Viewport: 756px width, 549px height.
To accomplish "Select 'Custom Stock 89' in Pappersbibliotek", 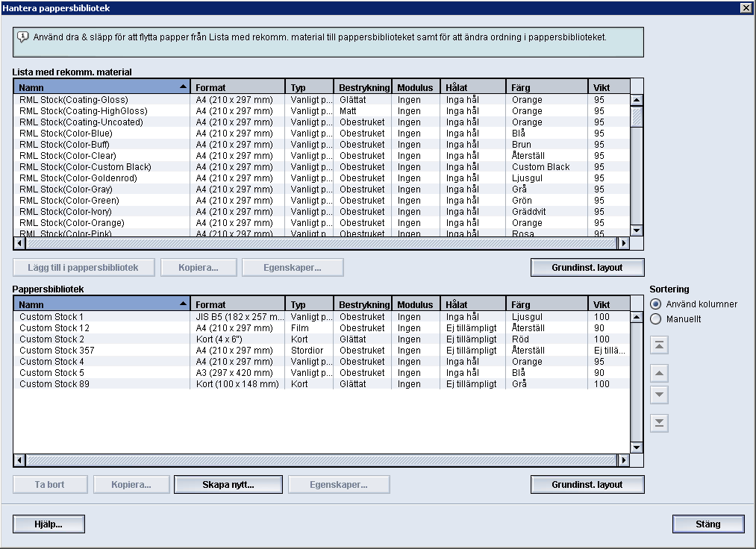I will pyautogui.click(x=322, y=383).
